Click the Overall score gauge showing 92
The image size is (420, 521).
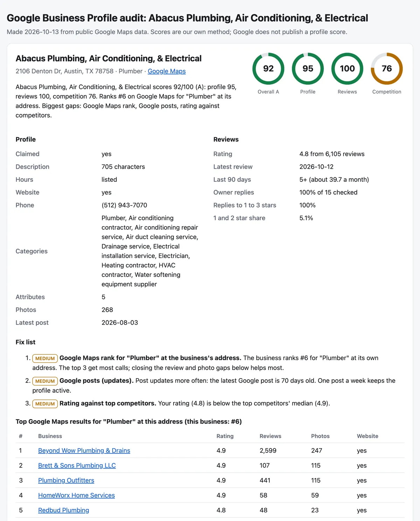(268, 69)
